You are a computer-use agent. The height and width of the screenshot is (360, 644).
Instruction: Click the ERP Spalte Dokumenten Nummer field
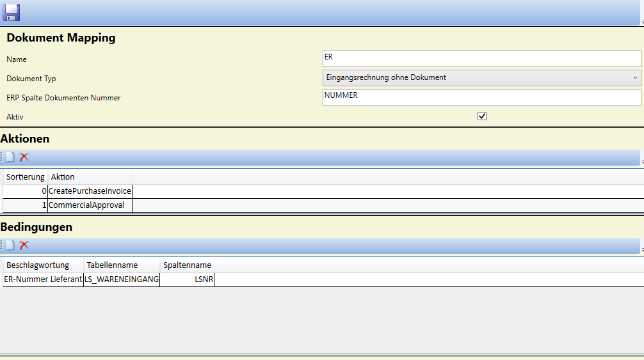(481, 97)
